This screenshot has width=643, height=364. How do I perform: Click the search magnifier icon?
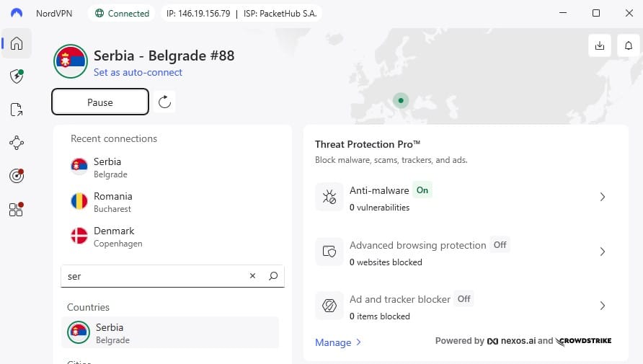pos(273,276)
